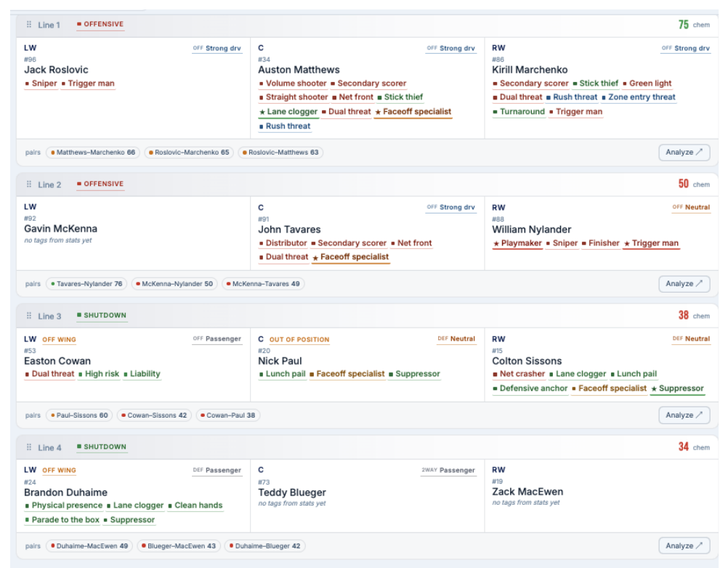Image resolution: width=728 pixels, height=568 pixels.
Task: Click Sissons' Defensive anchor tag
Action: pos(530,389)
